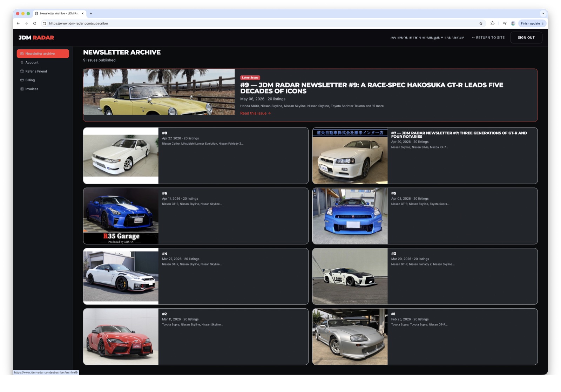Screen dimensions: 561x392
Task: Click 'Toyota Supra, Toyota Supra, Nissan GT-R...' text
Action: pyautogui.click(x=419, y=325)
